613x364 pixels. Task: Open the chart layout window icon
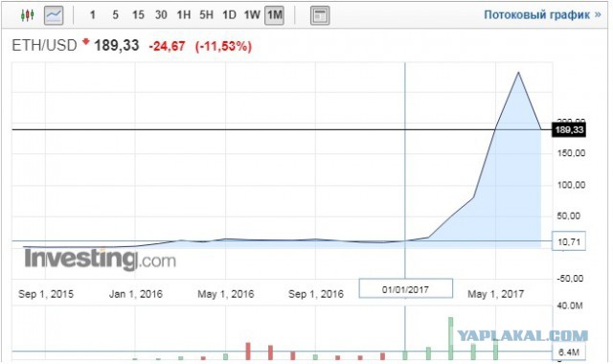click(x=320, y=15)
